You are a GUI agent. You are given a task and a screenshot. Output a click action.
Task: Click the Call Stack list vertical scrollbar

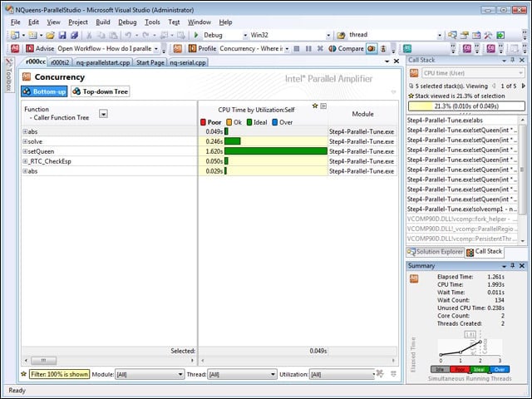pos(523,180)
